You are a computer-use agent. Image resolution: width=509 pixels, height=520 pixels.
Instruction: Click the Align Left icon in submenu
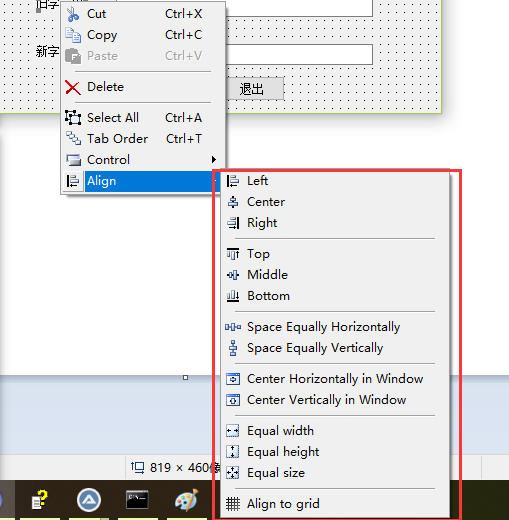click(x=233, y=181)
